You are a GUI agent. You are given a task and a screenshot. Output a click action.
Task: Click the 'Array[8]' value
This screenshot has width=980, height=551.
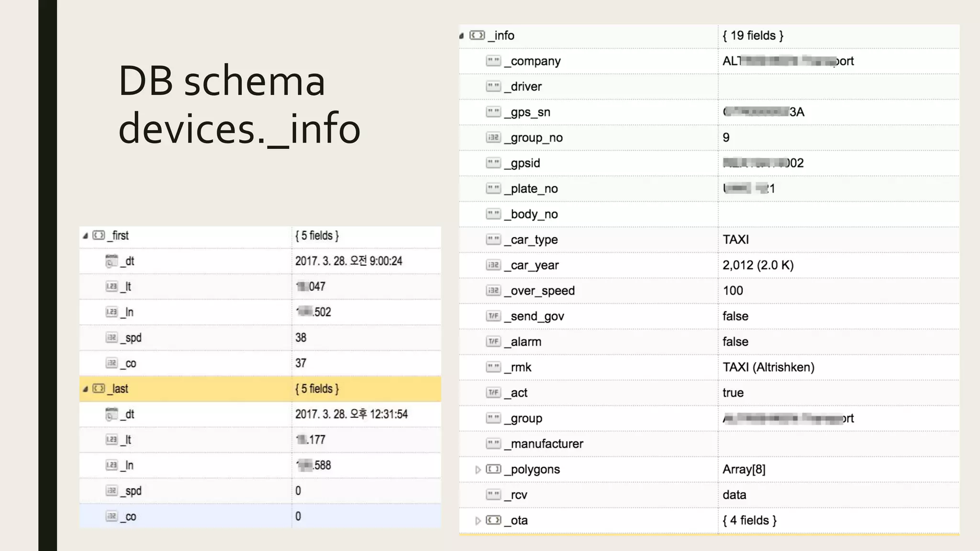click(744, 470)
